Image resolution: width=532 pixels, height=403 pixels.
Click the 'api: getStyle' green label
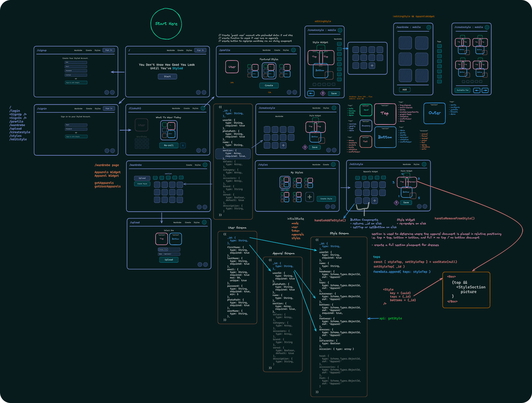[391, 319]
